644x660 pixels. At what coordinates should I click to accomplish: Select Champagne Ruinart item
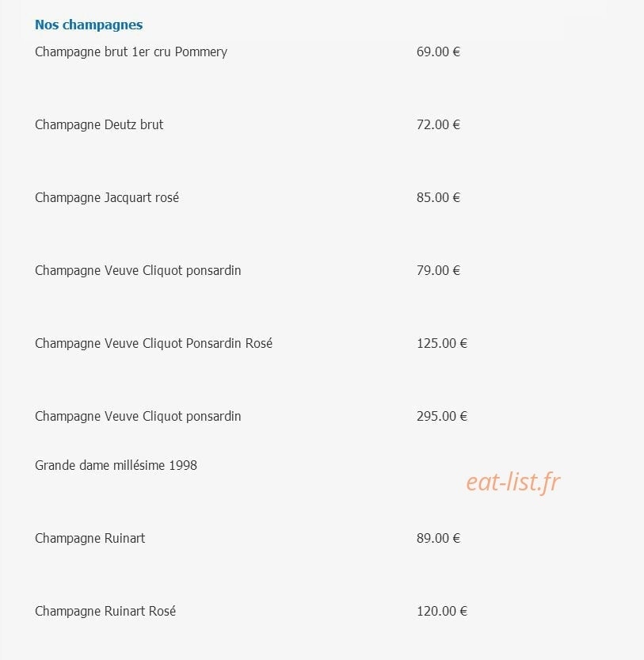(90, 538)
